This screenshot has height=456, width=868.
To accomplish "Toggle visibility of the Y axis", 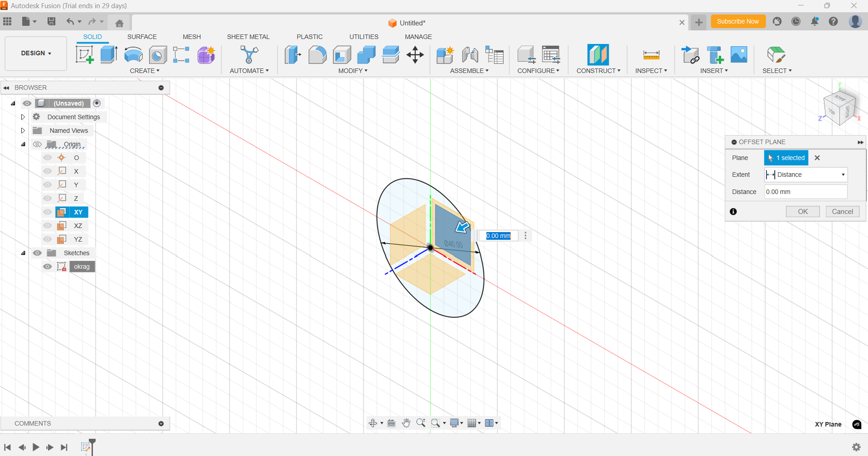I will (48, 185).
